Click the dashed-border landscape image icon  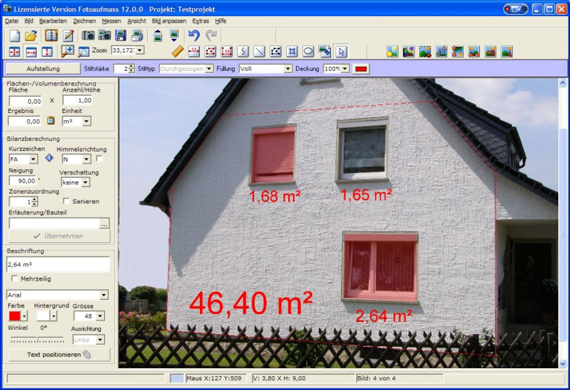(425, 52)
